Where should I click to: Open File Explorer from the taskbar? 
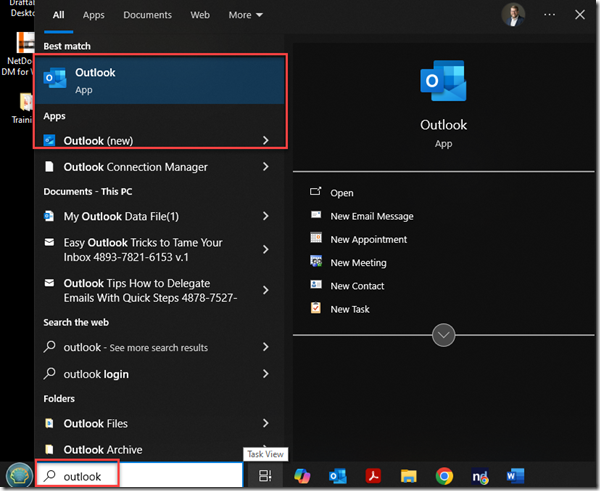coord(408,476)
